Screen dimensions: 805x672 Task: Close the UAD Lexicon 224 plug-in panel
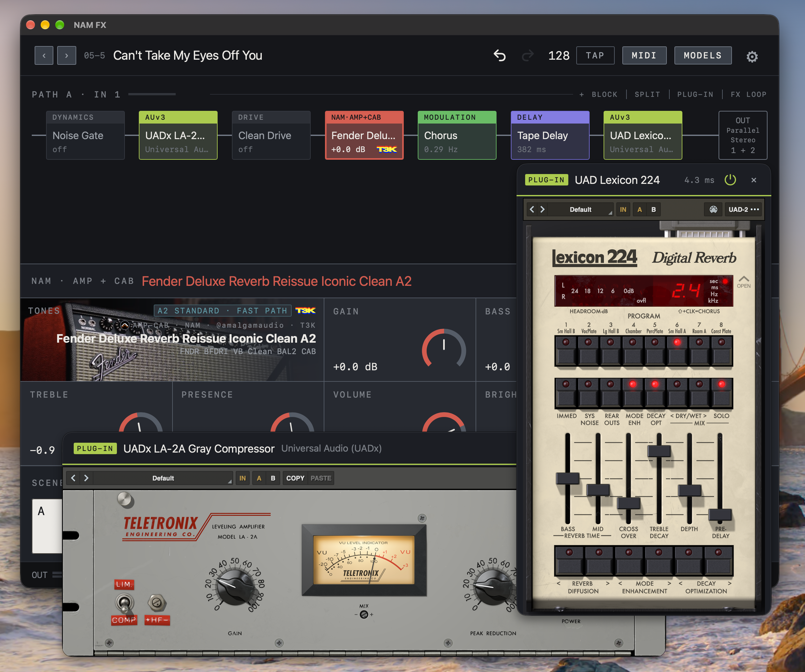click(754, 180)
